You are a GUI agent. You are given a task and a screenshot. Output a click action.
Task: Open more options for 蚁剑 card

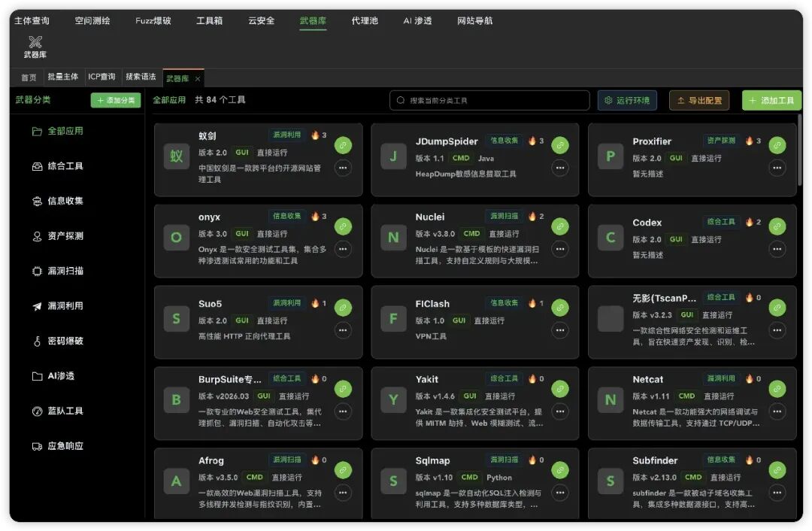click(343, 168)
